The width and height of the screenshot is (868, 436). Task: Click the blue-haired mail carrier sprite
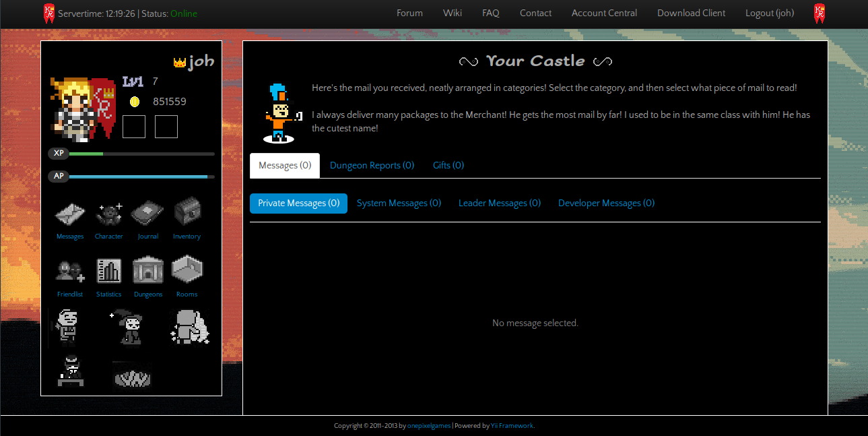point(281,113)
